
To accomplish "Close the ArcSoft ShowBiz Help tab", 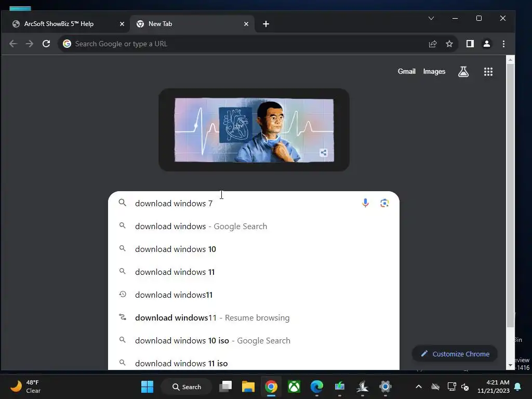I will pyautogui.click(x=122, y=24).
